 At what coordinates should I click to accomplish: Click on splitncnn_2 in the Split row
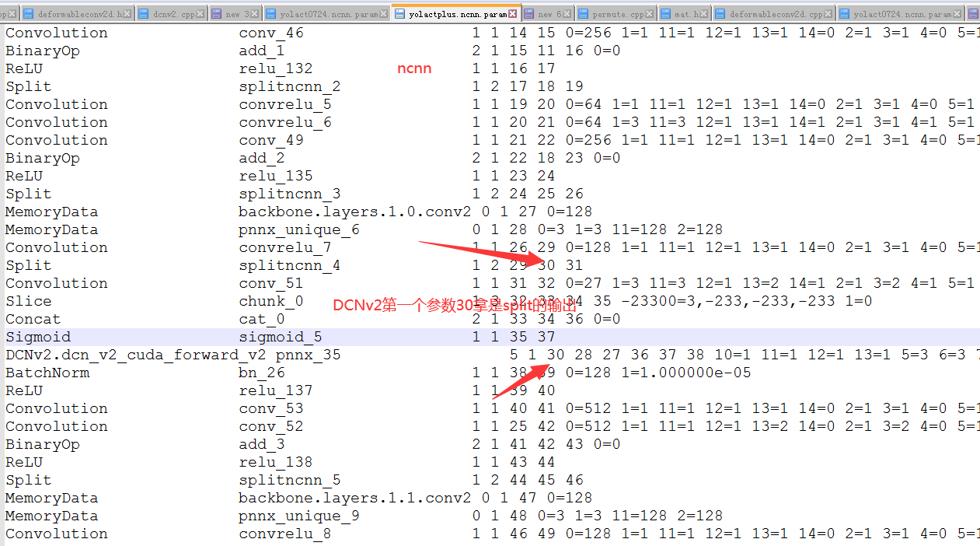290,86
